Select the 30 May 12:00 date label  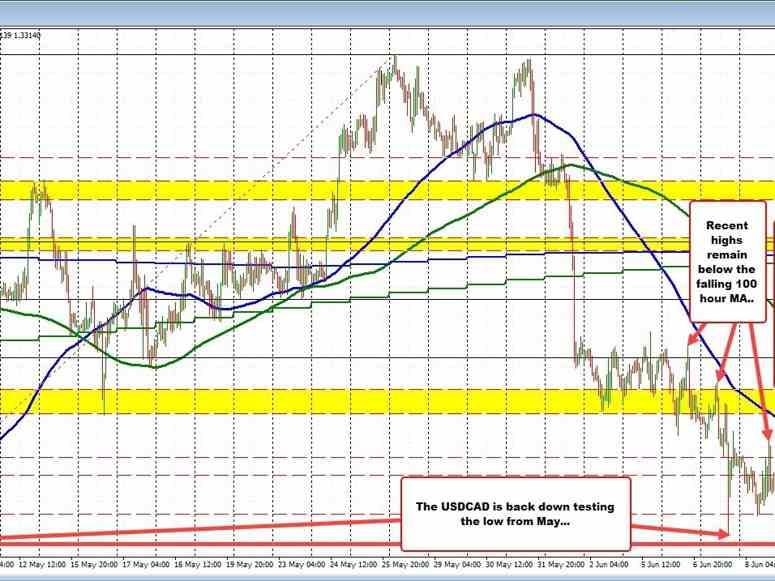click(509, 564)
